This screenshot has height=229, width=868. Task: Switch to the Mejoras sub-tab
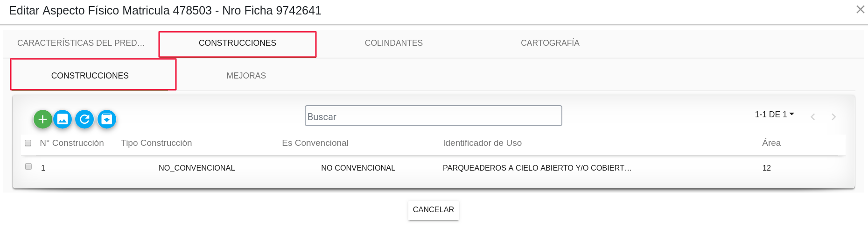point(246,76)
